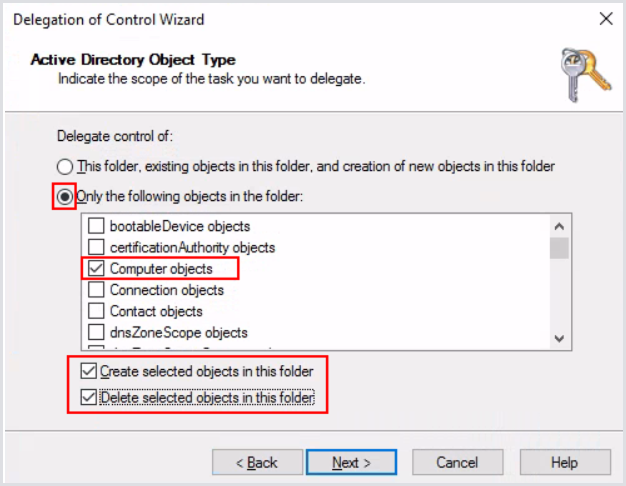Open Help for this wizard
This screenshot has width=626, height=486.
point(564,462)
